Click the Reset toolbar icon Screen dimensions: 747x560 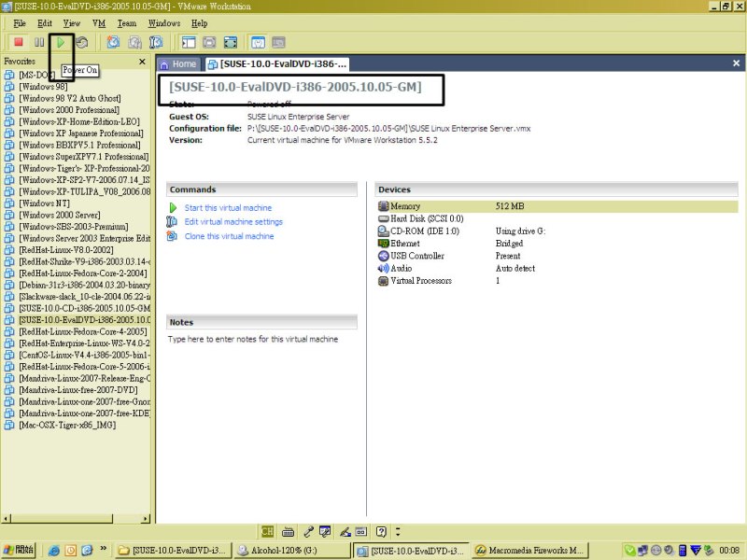82,42
